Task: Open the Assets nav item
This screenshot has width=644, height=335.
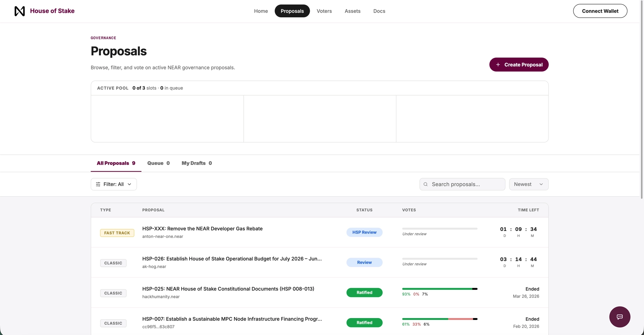Action: [353, 11]
